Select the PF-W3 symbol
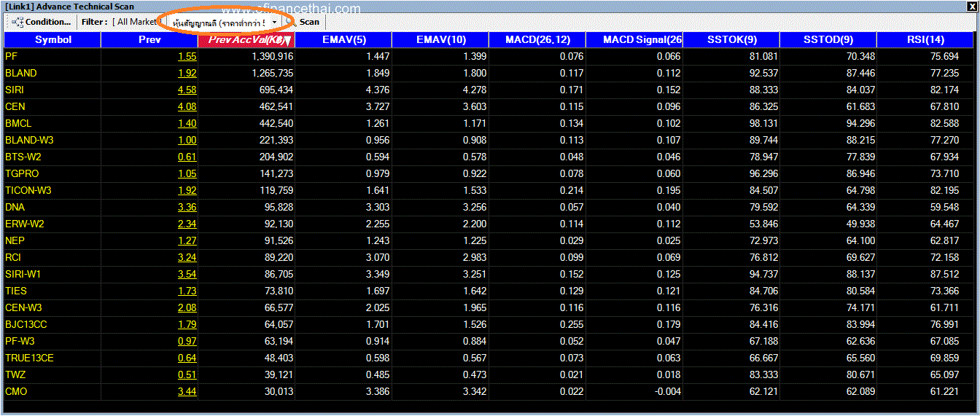 20,341
